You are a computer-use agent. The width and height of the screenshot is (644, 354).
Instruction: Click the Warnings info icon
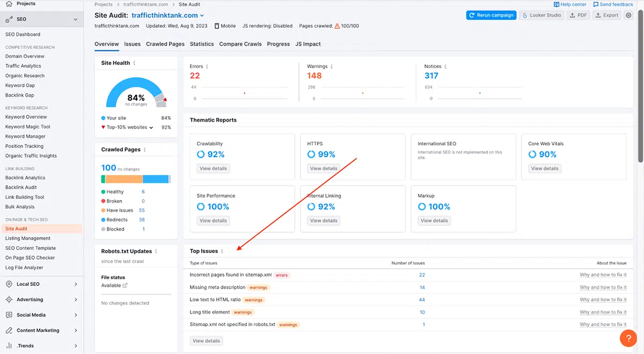pos(332,67)
